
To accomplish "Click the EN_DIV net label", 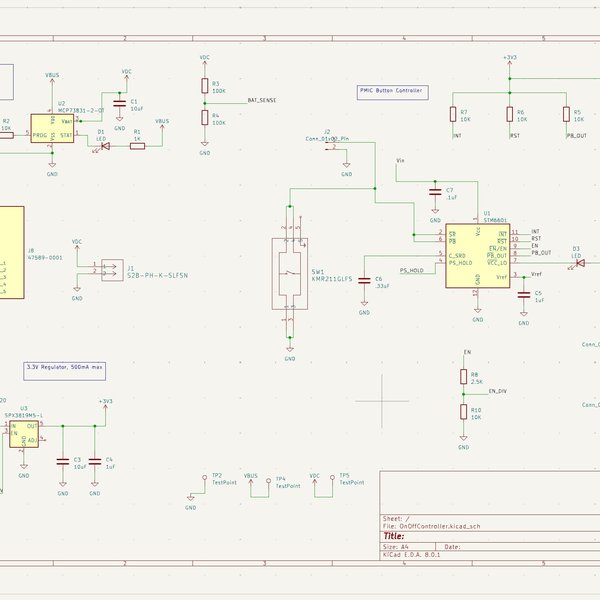I will [x=498, y=391].
